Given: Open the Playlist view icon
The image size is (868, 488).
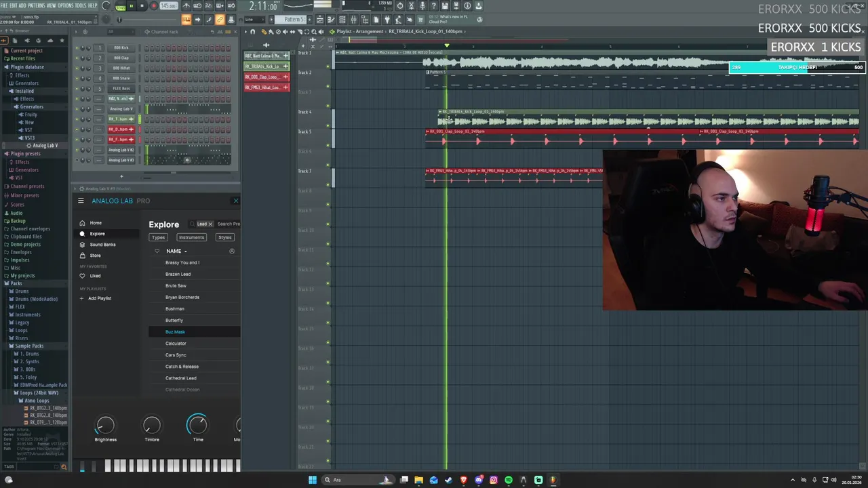Looking at the screenshot, I should 320,20.
